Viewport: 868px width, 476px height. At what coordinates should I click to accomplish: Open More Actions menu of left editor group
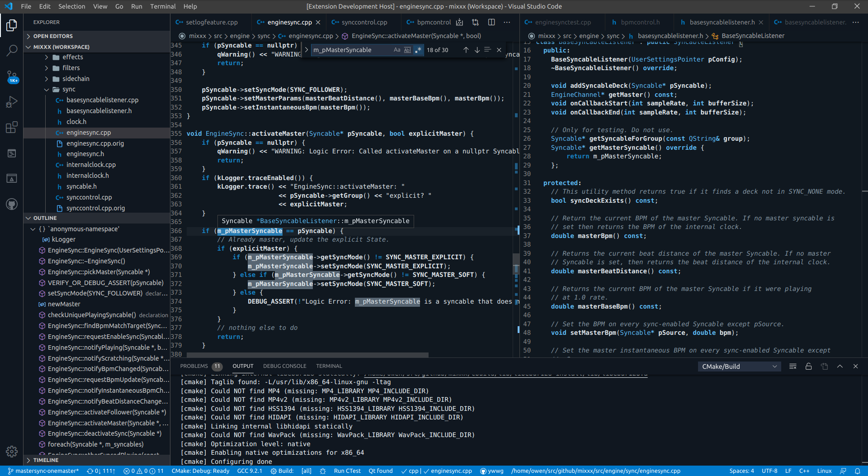(x=507, y=22)
